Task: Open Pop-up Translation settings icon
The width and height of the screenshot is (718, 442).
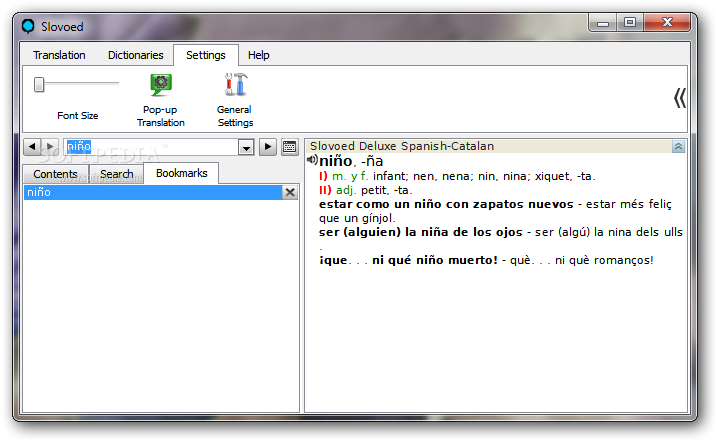Action: click(161, 84)
